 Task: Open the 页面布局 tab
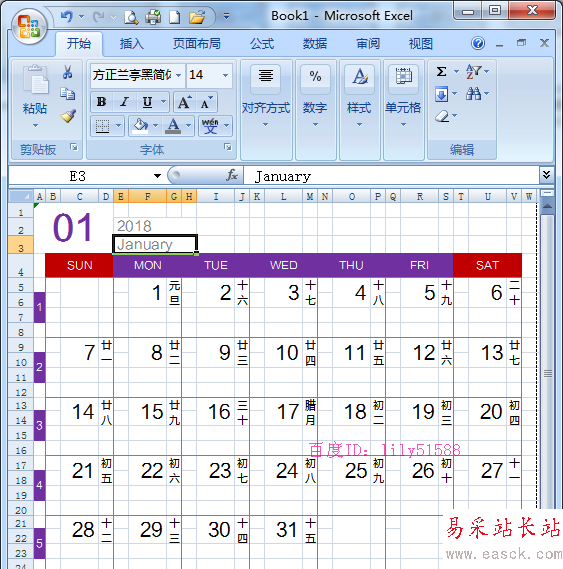[x=196, y=44]
